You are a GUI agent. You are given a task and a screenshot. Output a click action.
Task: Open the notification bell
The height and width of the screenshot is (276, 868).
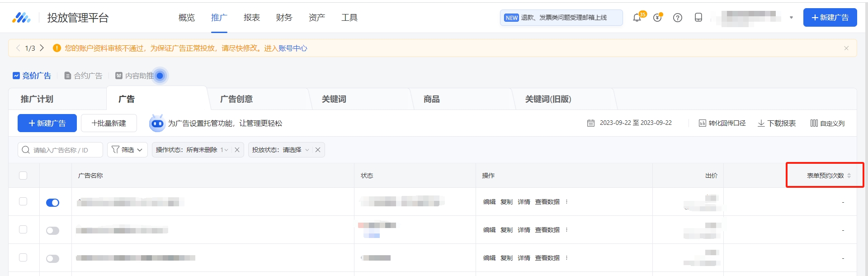pyautogui.click(x=637, y=18)
